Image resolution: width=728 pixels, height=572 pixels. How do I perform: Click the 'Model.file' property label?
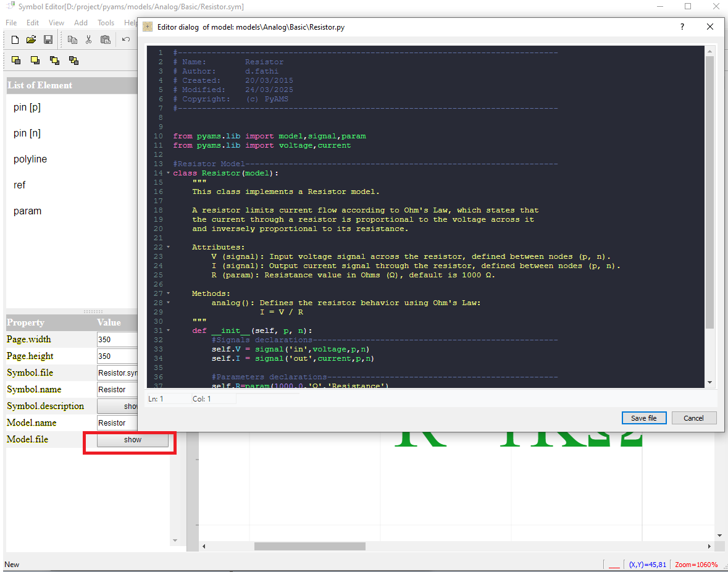(27, 439)
